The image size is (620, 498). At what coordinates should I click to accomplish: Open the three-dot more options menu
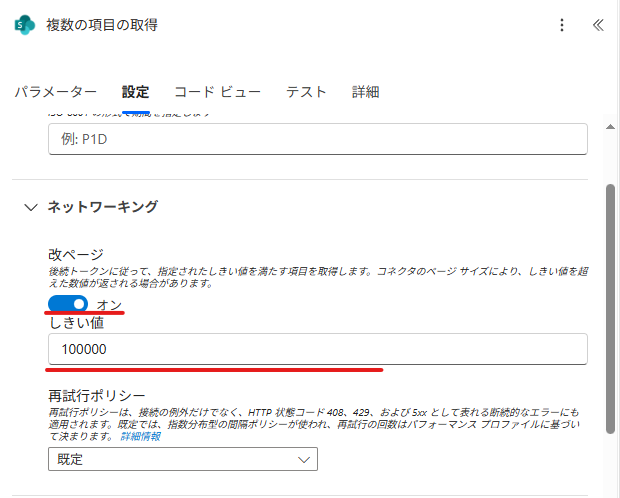click(562, 25)
